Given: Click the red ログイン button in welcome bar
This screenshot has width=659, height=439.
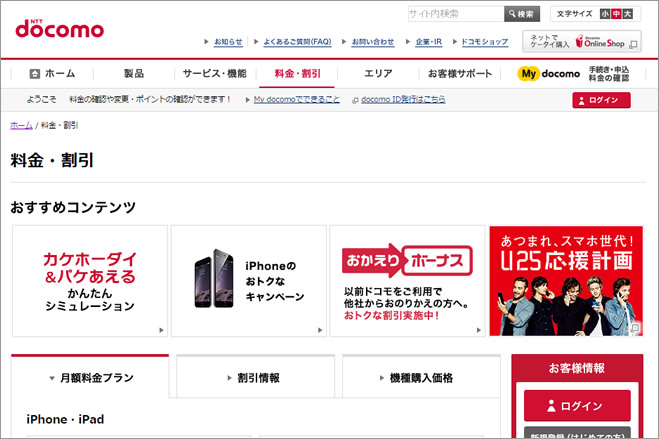Looking at the screenshot, I should pos(601,100).
